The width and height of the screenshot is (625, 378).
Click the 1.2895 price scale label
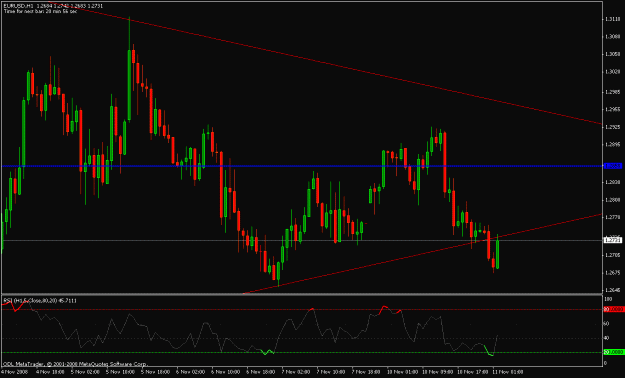612,145
